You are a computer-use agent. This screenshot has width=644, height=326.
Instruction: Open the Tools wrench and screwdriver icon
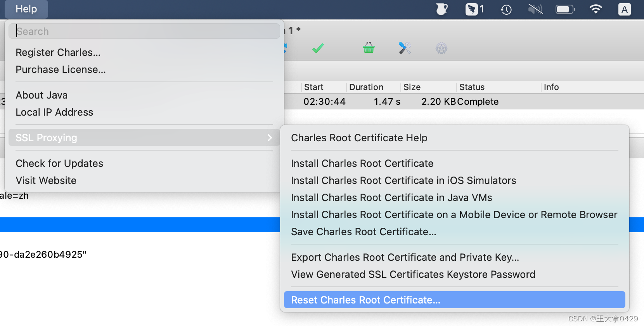coord(405,48)
